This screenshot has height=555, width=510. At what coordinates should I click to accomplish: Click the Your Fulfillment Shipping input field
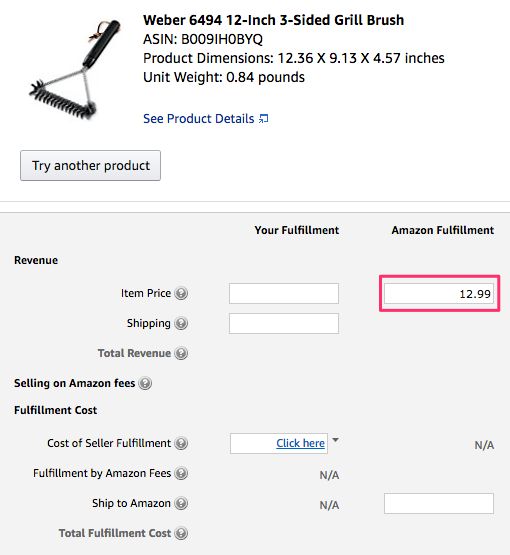pyautogui.click(x=284, y=323)
